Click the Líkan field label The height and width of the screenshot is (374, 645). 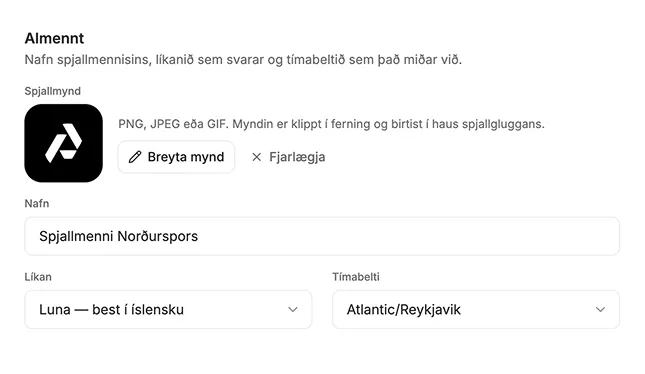pos(38,276)
